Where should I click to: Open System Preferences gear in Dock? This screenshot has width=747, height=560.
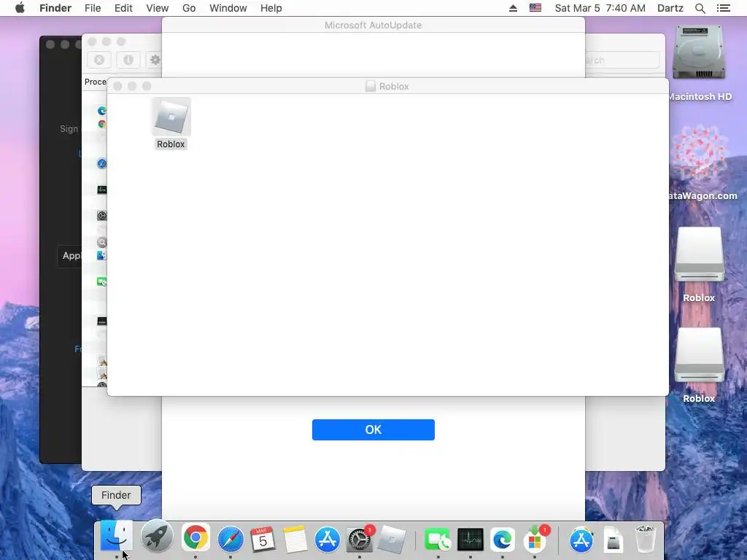click(360, 540)
